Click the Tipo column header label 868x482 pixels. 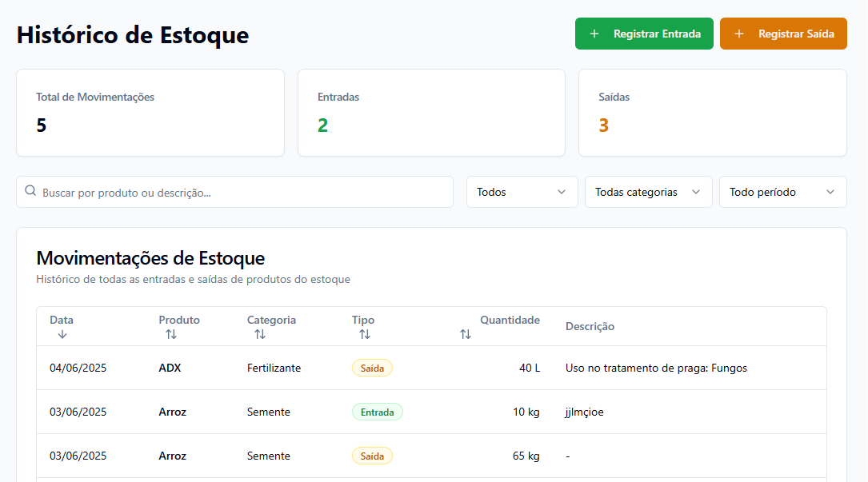pos(363,320)
